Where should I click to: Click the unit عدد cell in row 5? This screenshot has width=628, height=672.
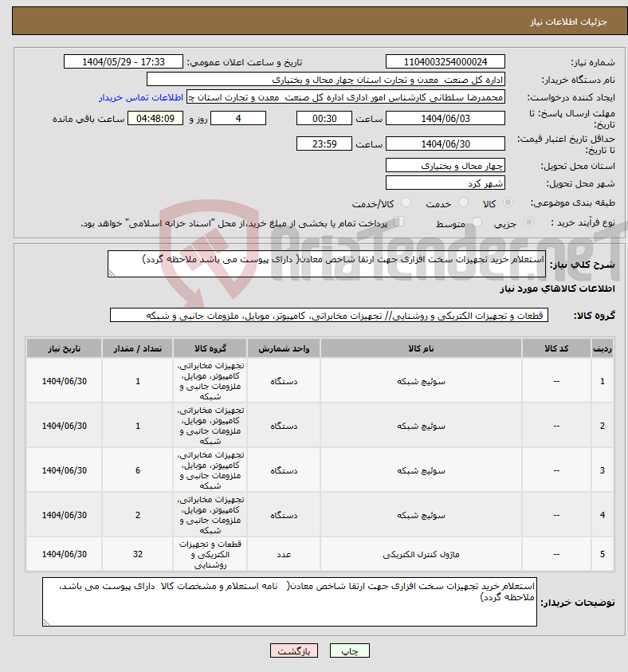click(284, 554)
